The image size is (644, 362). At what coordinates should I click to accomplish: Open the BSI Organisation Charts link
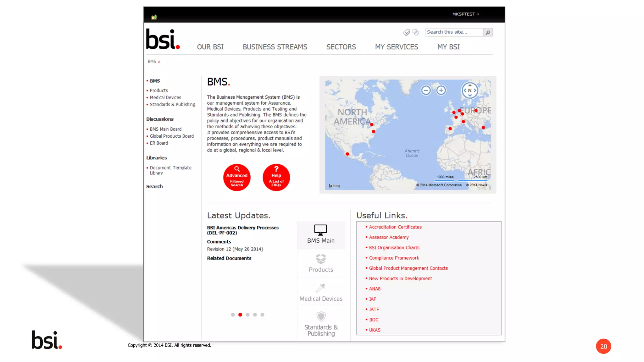(394, 248)
